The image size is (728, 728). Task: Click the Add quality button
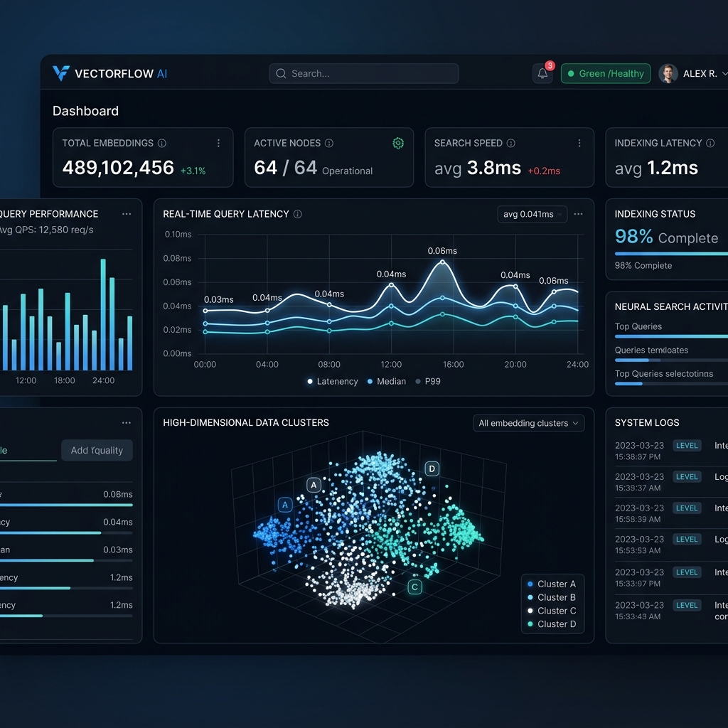97,450
